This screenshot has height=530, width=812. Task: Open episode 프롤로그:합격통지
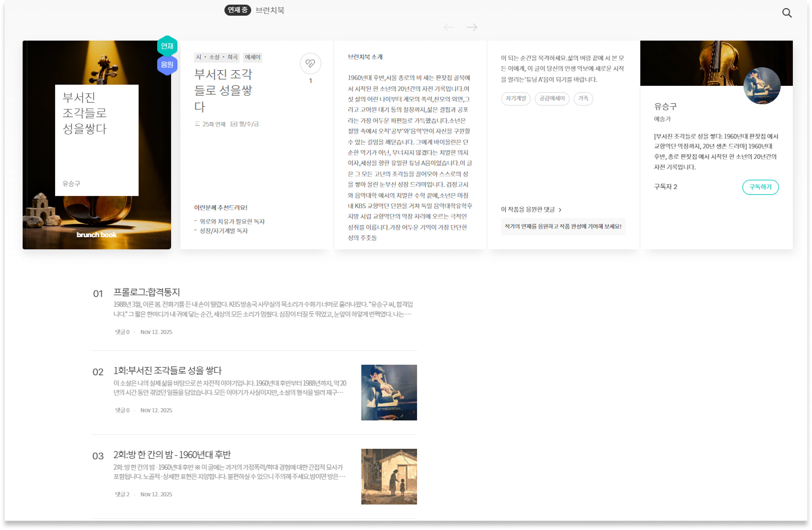[151, 292]
